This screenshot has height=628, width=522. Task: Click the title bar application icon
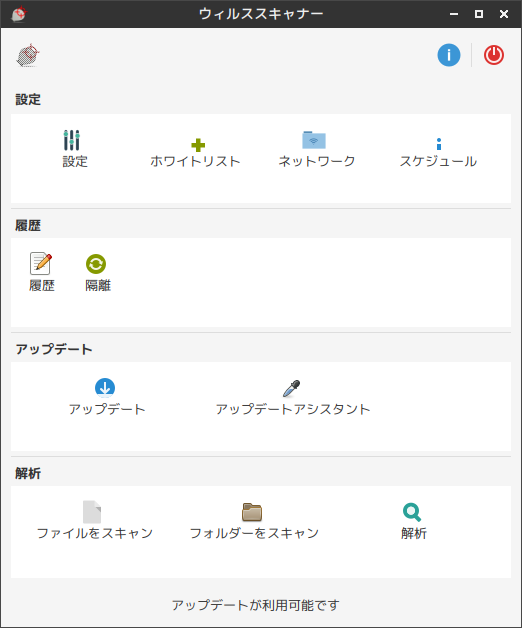coord(19,14)
